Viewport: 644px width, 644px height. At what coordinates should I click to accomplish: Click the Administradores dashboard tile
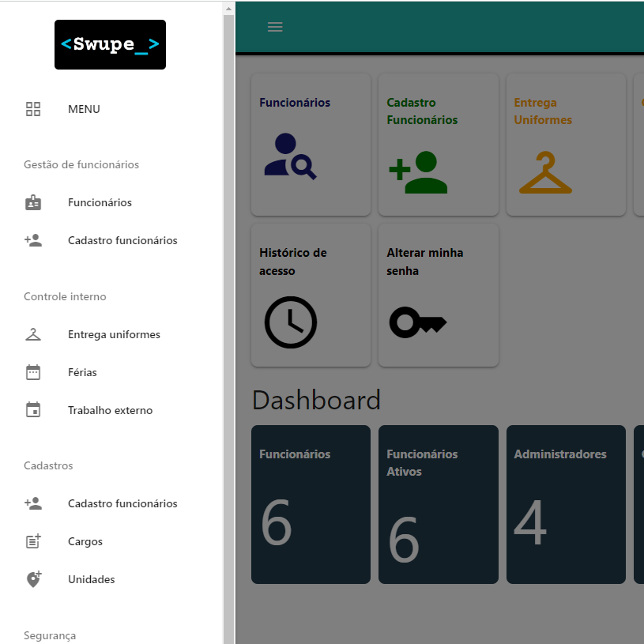coord(566,504)
